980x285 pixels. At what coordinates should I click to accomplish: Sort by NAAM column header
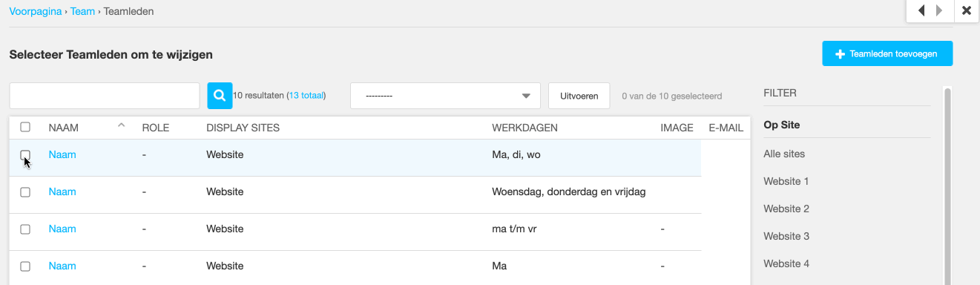coord(64,128)
